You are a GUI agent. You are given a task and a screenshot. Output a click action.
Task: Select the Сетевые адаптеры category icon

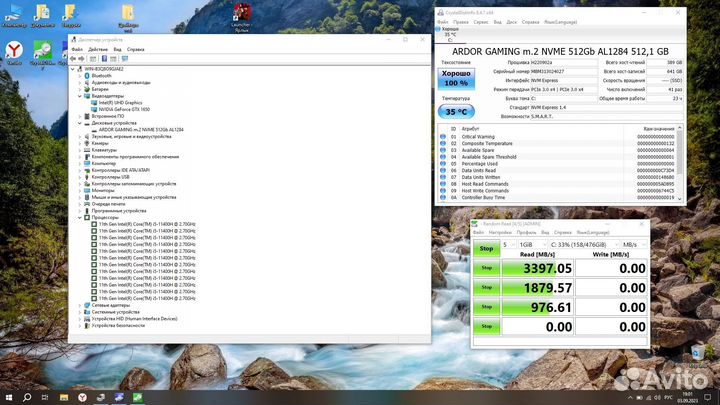87,305
